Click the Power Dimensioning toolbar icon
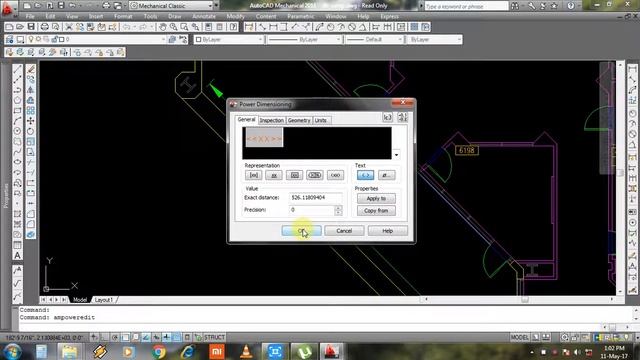This screenshot has height=360, width=640. 249,27
